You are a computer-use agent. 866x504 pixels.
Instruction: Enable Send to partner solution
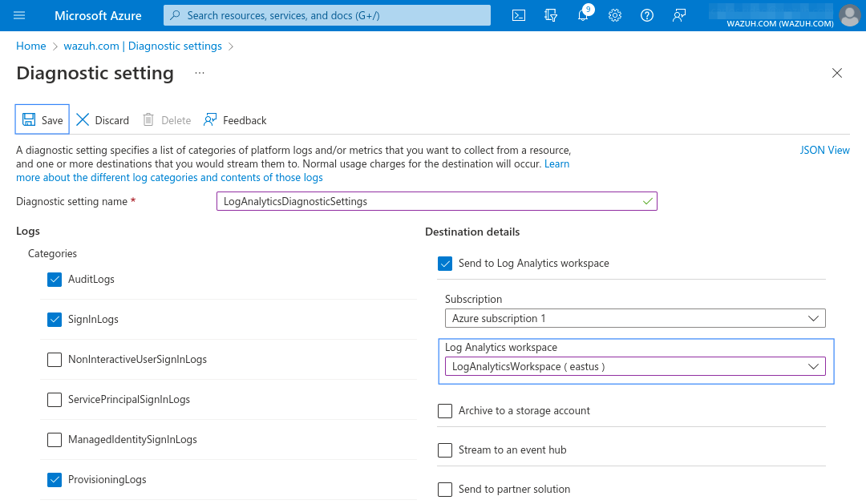click(x=445, y=489)
